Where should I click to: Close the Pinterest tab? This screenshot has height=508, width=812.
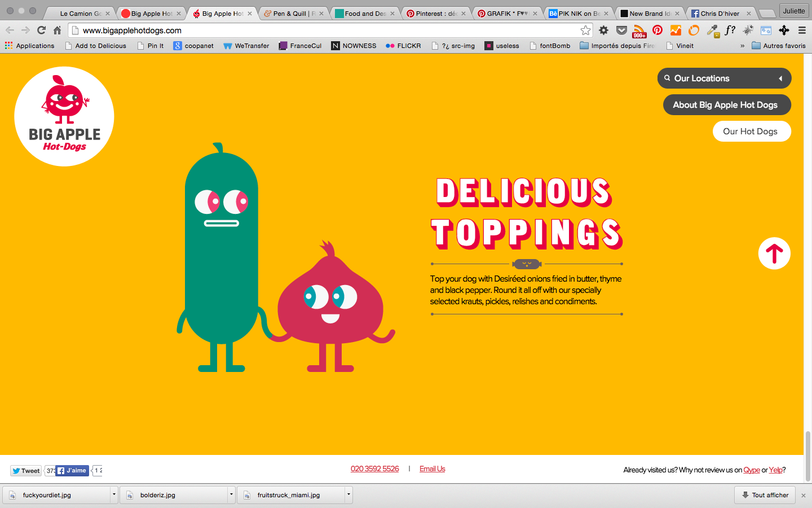[464, 14]
